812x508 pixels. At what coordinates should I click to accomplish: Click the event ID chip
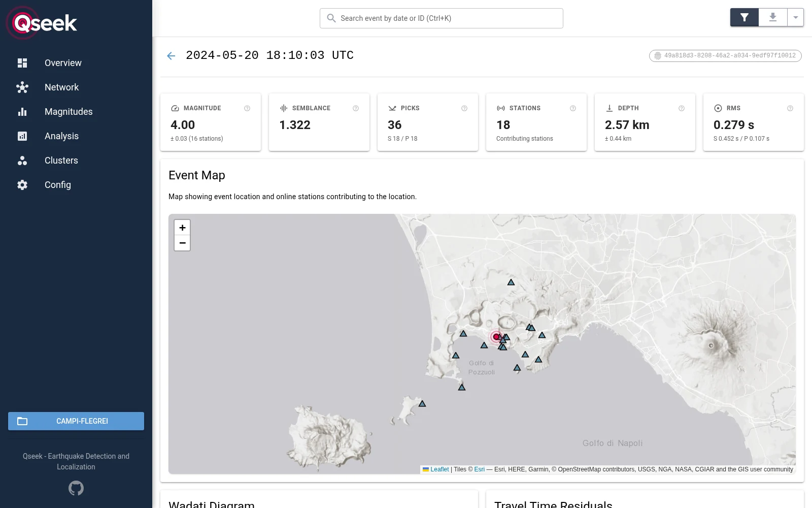725,56
